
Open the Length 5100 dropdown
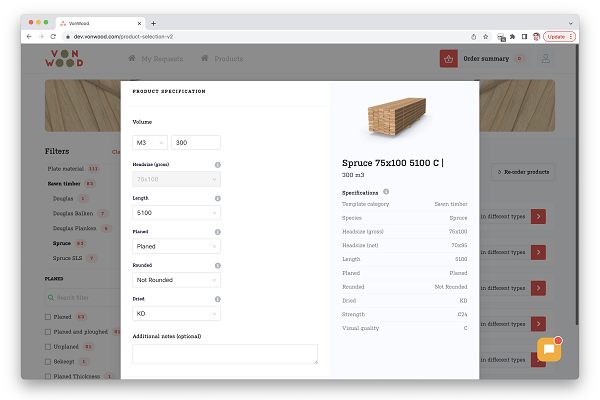tap(176, 213)
